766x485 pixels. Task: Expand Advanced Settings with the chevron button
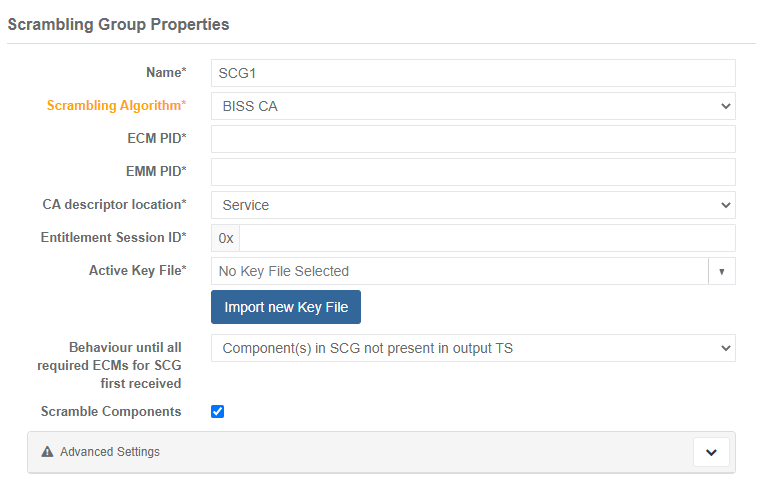click(x=711, y=452)
